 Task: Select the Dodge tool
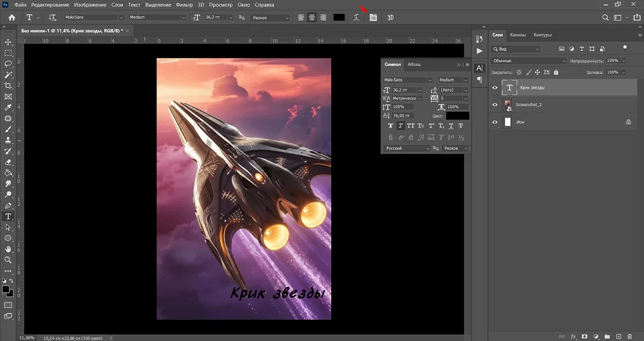click(8, 194)
